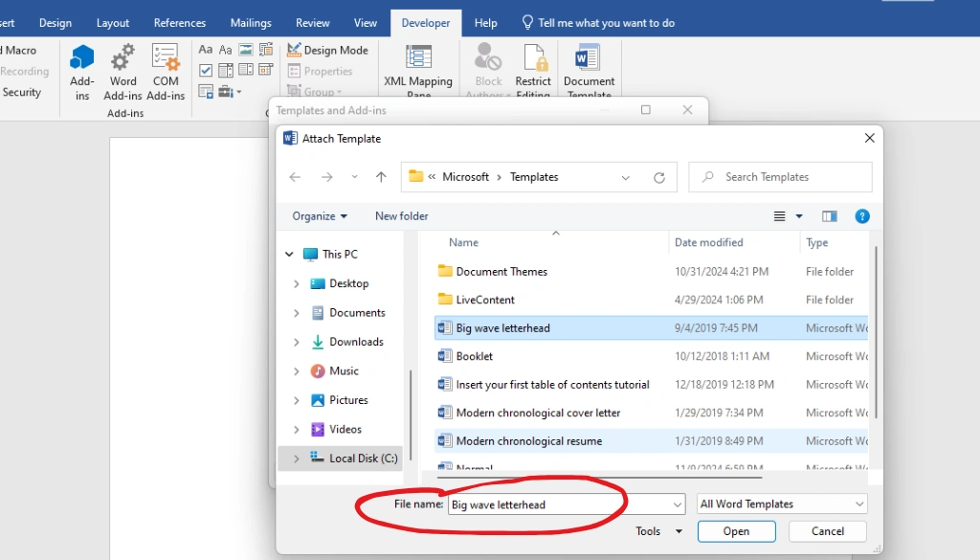Switch to the References ribbon tab
The image size is (980, 560).
179,23
